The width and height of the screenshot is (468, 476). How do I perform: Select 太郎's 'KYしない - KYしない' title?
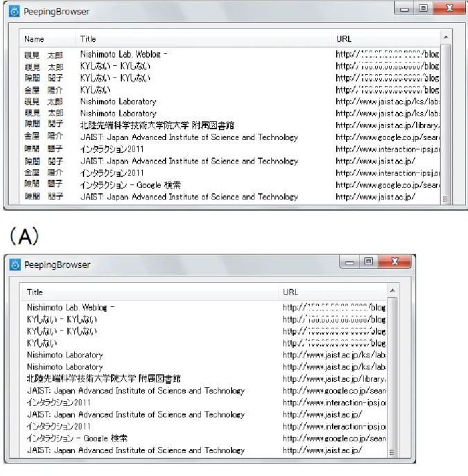115,67
